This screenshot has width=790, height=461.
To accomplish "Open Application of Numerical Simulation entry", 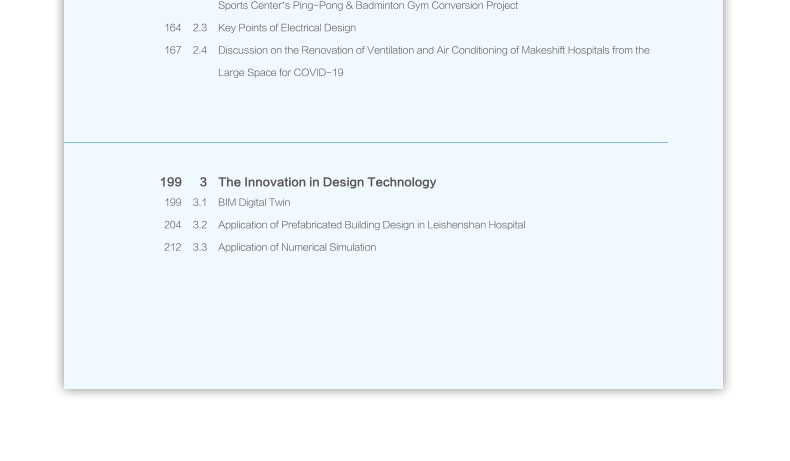I will click(x=297, y=247).
